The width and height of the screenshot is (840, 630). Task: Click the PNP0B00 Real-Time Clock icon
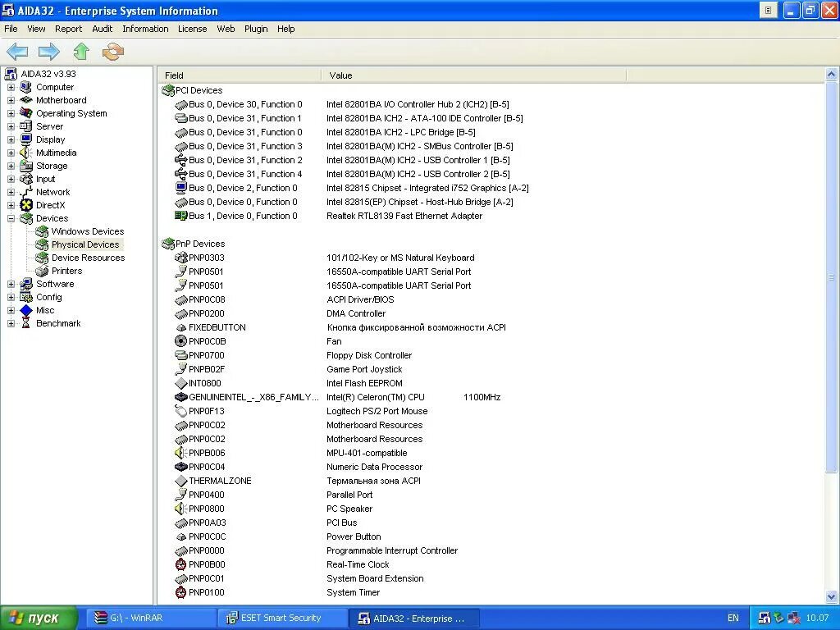click(181, 564)
